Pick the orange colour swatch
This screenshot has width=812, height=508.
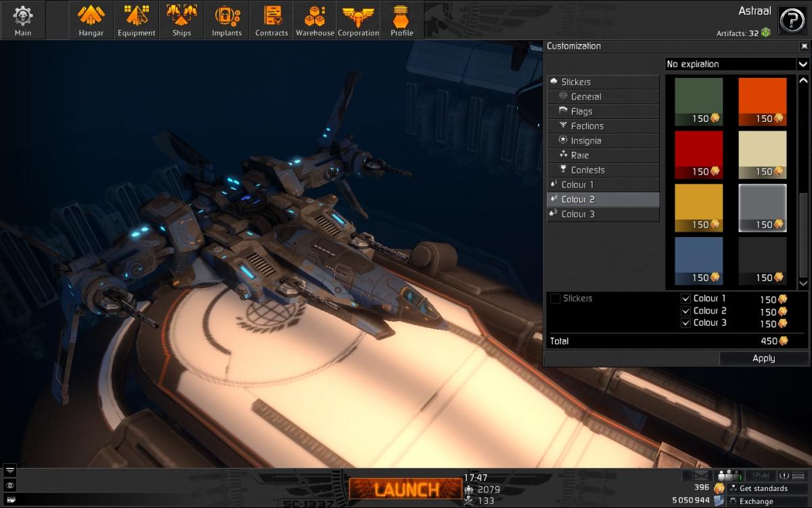[763, 102]
